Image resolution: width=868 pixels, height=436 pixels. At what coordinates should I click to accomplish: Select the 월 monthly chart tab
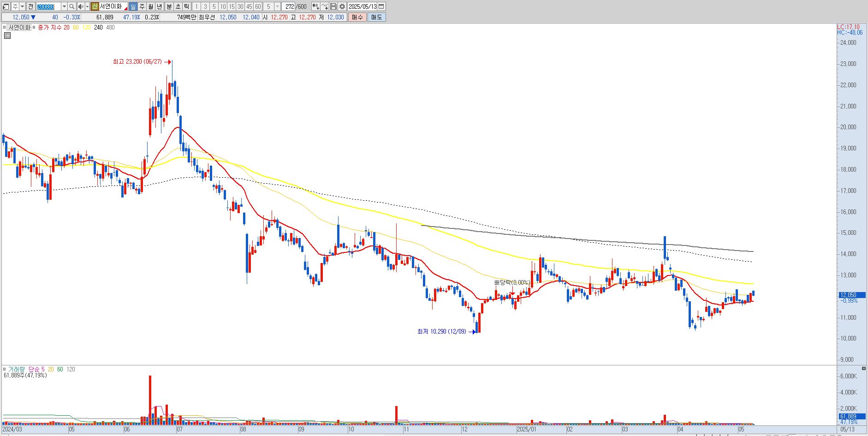click(x=150, y=6)
